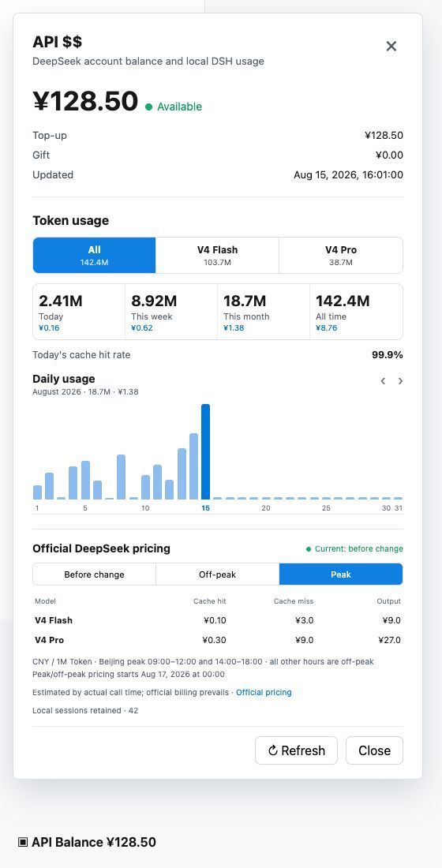Click the 'Current: before change' status label
Viewport: 442px width, 868px height.
point(354,549)
